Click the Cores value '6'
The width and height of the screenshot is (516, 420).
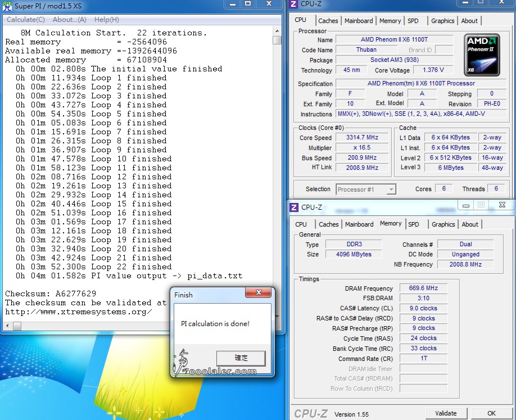coord(443,188)
